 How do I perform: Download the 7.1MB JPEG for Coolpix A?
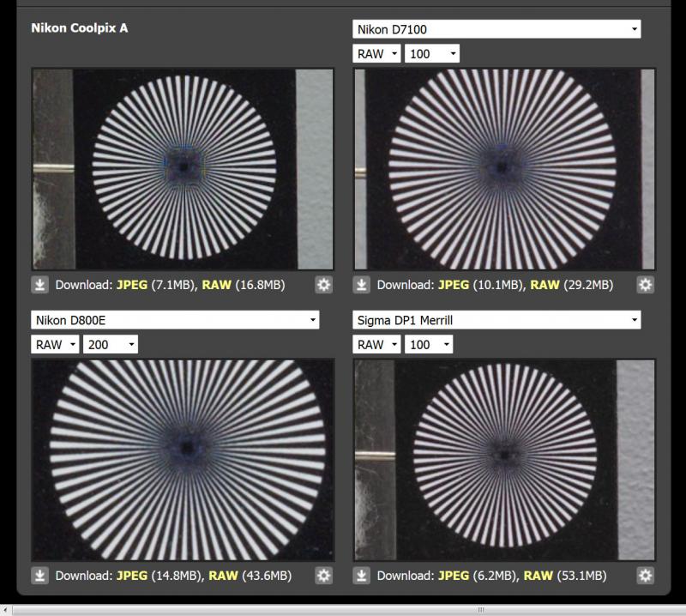132,285
